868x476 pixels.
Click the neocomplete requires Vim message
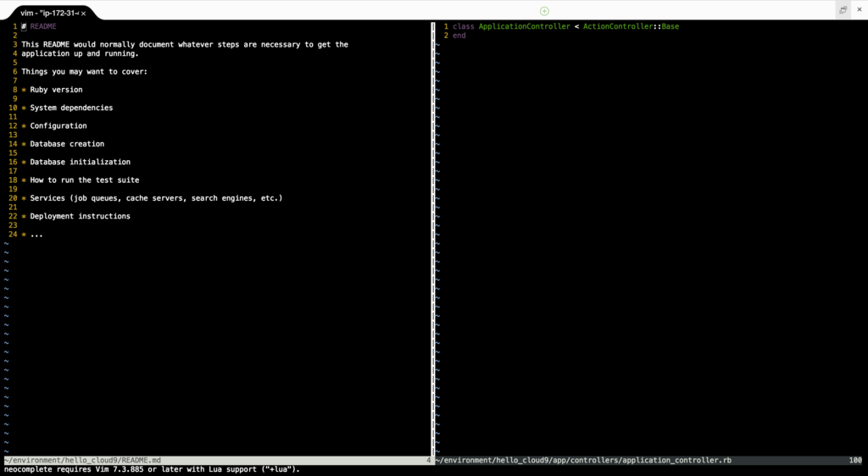pos(152,469)
